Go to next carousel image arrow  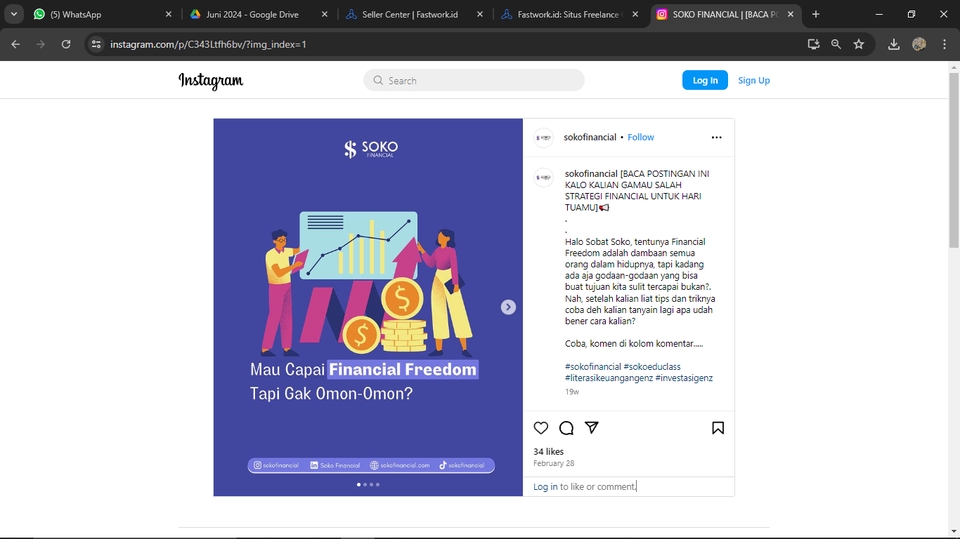tap(508, 307)
